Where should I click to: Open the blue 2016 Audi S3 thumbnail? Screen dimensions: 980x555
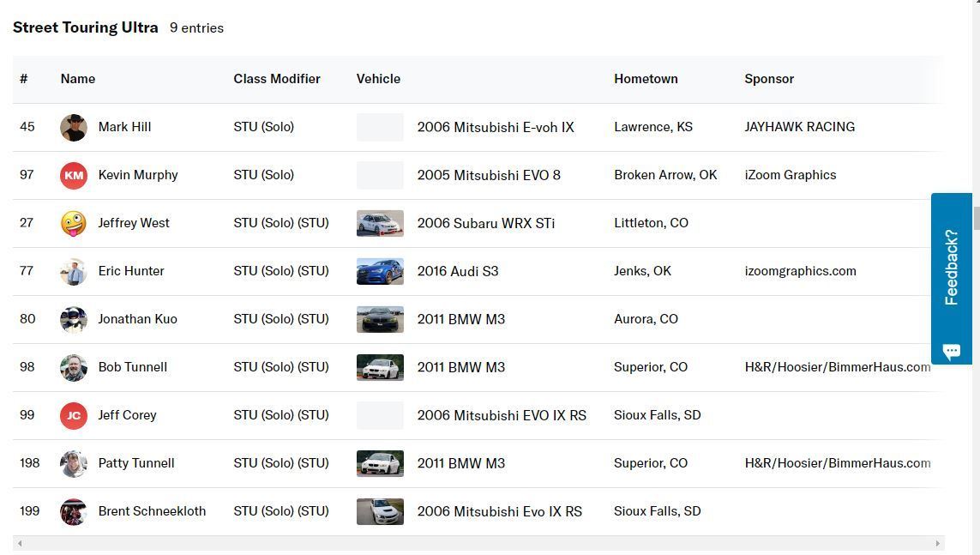(380, 272)
